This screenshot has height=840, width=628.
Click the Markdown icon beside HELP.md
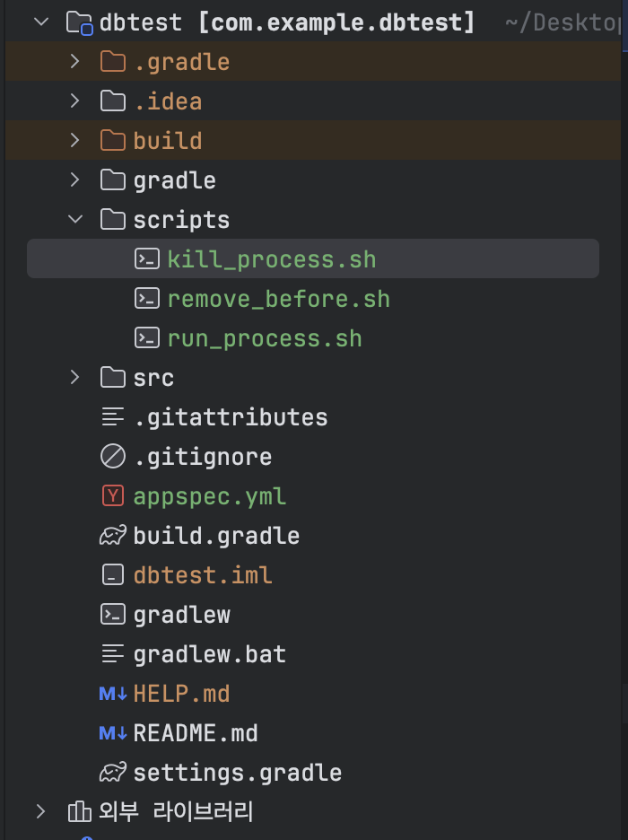pos(113,694)
